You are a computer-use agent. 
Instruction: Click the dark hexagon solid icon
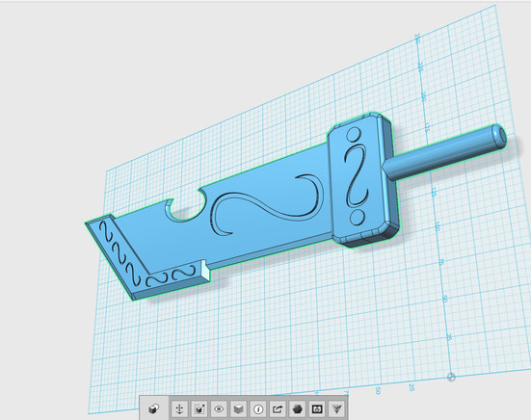tap(298, 409)
